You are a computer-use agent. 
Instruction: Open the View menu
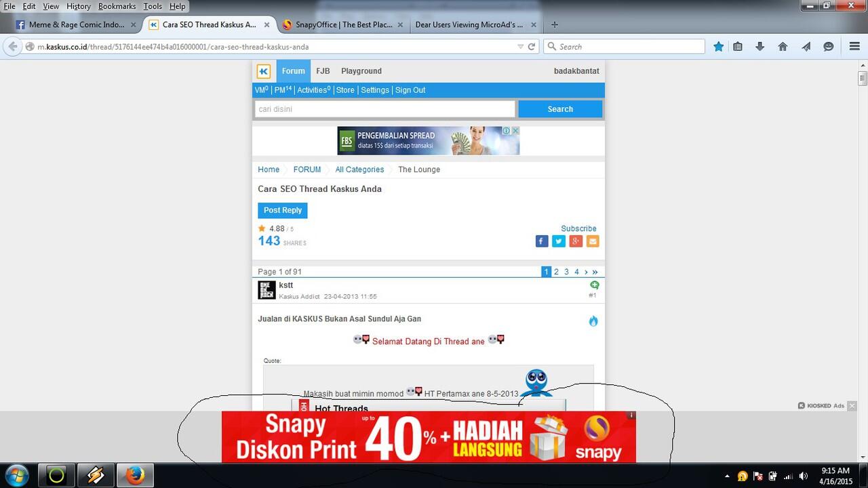pos(51,6)
